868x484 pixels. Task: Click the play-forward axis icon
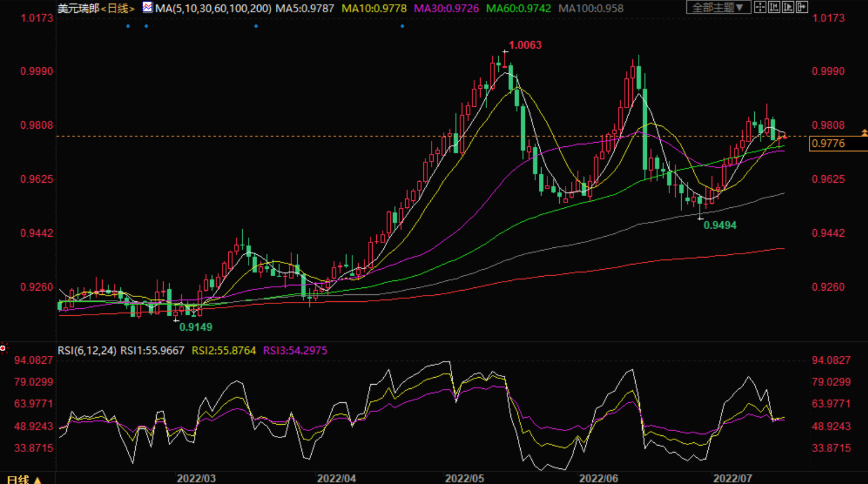(x=788, y=7)
